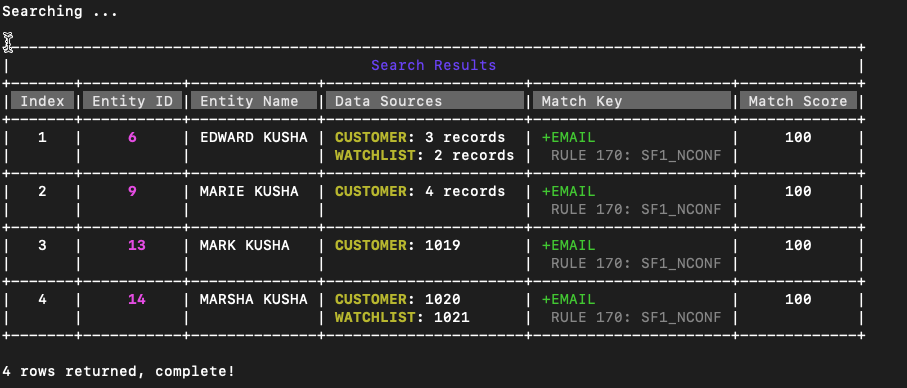
Task: Click the MARK KUSHA entity name
Action: 244,245
